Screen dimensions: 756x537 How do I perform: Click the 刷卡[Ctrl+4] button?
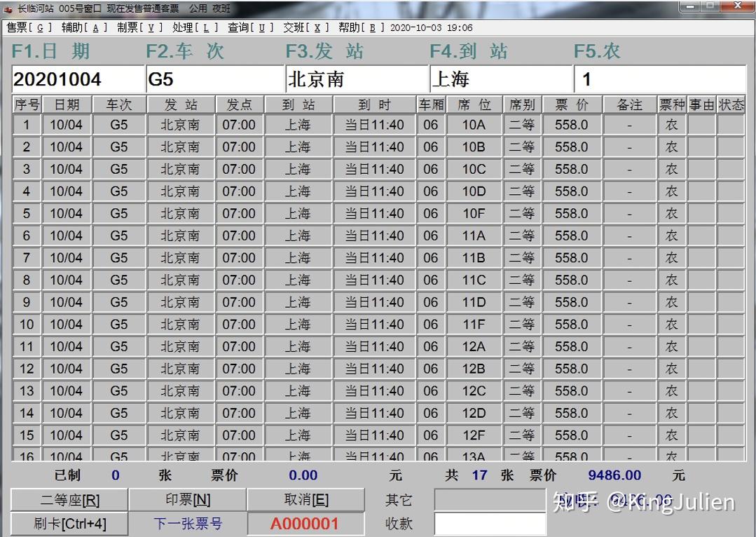click(x=69, y=524)
